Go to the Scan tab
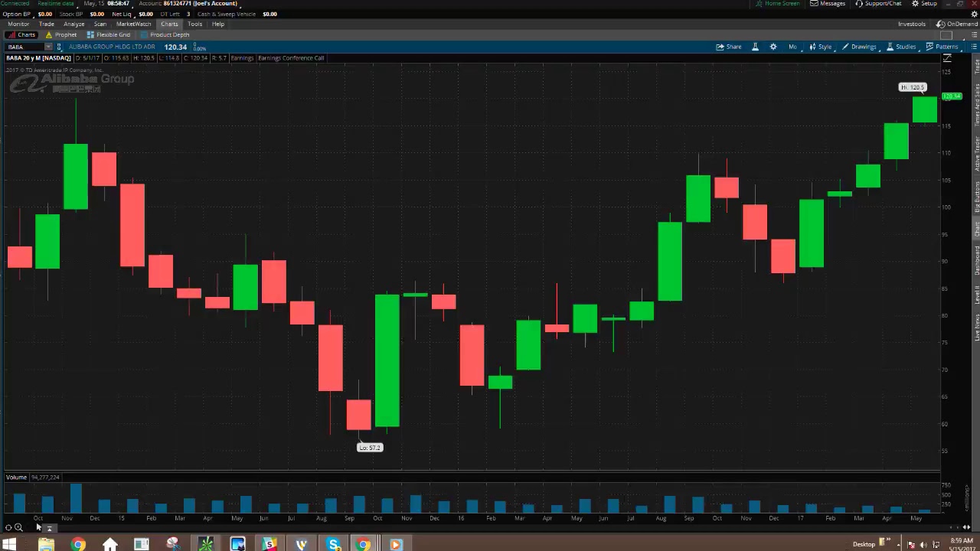The image size is (980, 551). coord(100,24)
